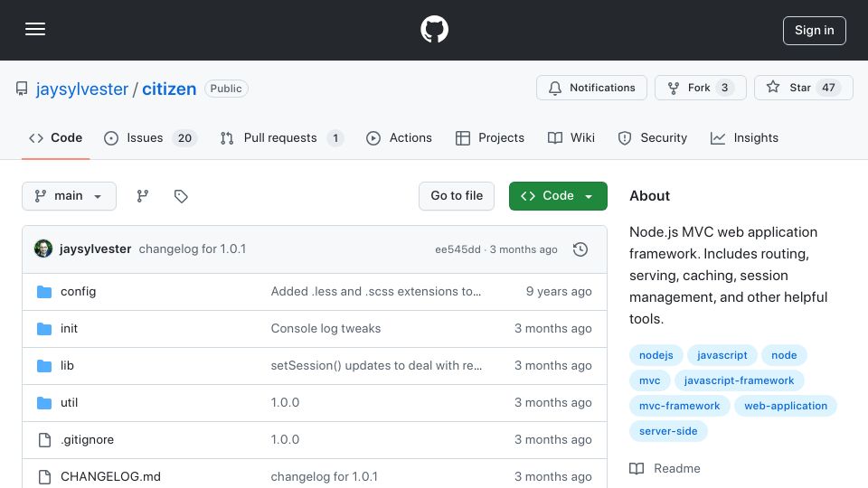Open commit 'setSession() updates to deal with'
Viewport: 868px width, 488px height.
[376, 366]
